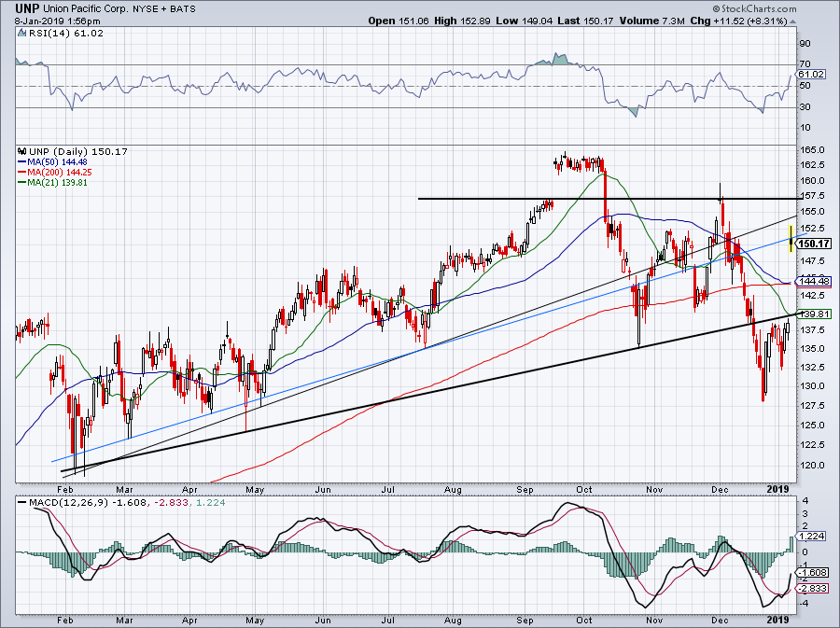Click the green MA(21) legend line marker

click(x=22, y=183)
